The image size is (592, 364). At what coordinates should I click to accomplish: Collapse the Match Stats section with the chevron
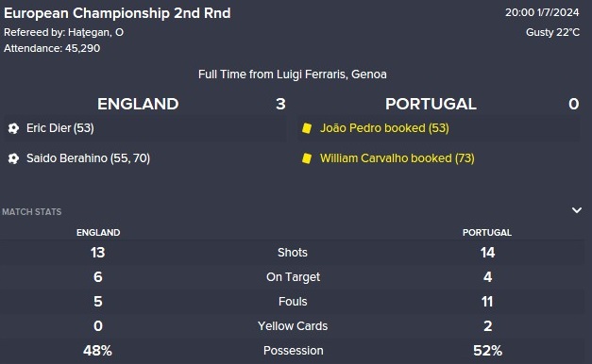point(577,210)
